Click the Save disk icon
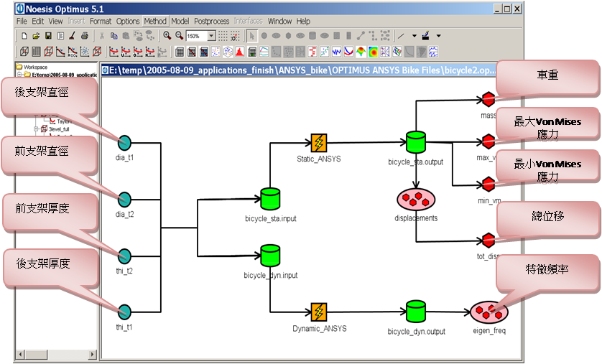The image size is (602, 364). click(x=48, y=35)
